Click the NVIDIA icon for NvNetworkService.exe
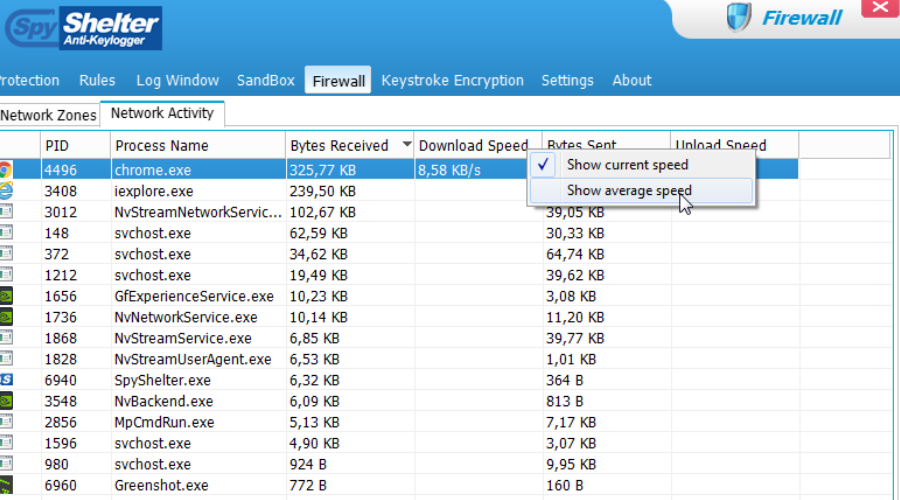Viewport: 900px width, 500px height. coord(6,317)
